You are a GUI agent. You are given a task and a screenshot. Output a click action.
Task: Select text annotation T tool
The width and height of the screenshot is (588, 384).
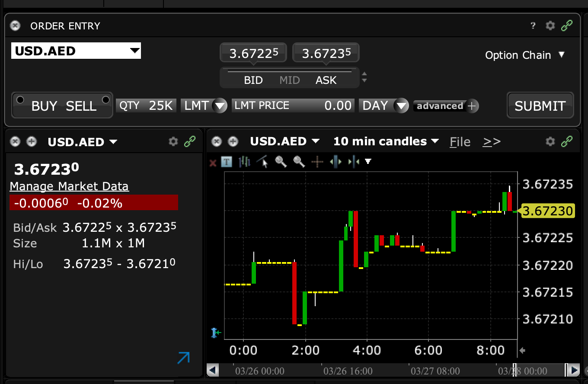click(227, 162)
